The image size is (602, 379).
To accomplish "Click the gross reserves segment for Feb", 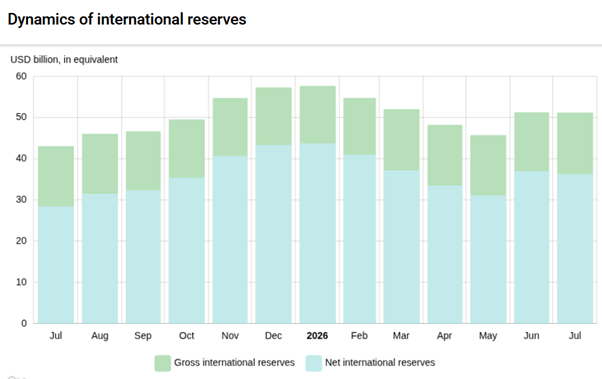I will tap(359, 126).
